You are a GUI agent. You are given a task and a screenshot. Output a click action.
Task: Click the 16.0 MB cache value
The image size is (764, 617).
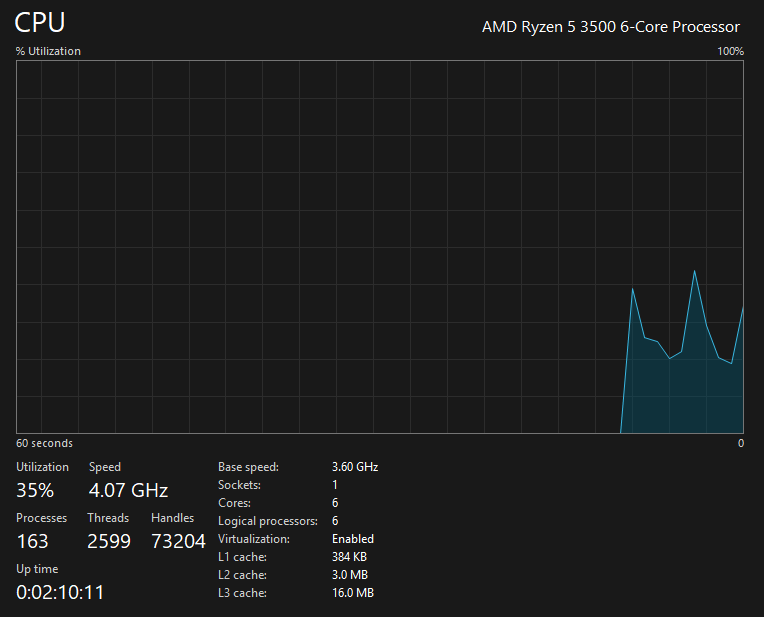(353, 593)
